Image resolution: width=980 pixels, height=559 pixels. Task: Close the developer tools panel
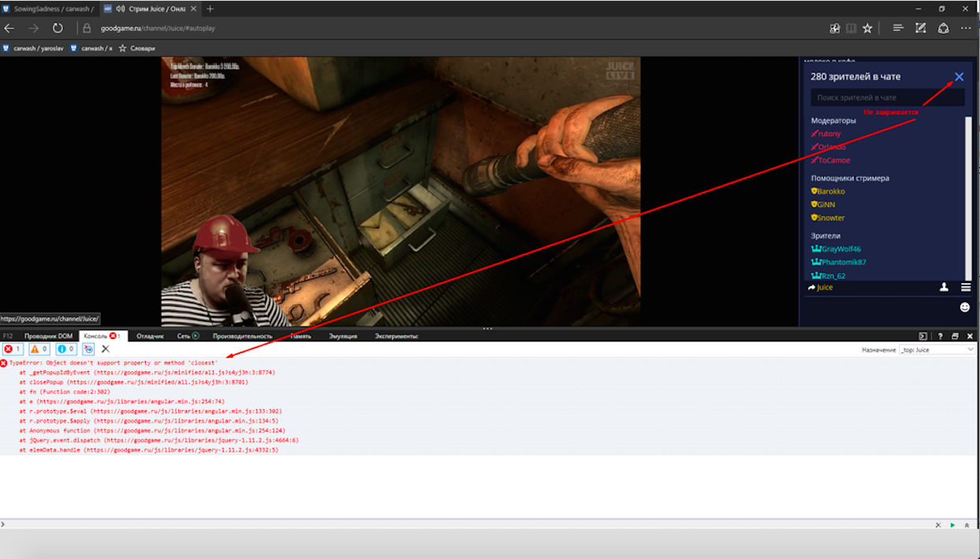pos(970,337)
